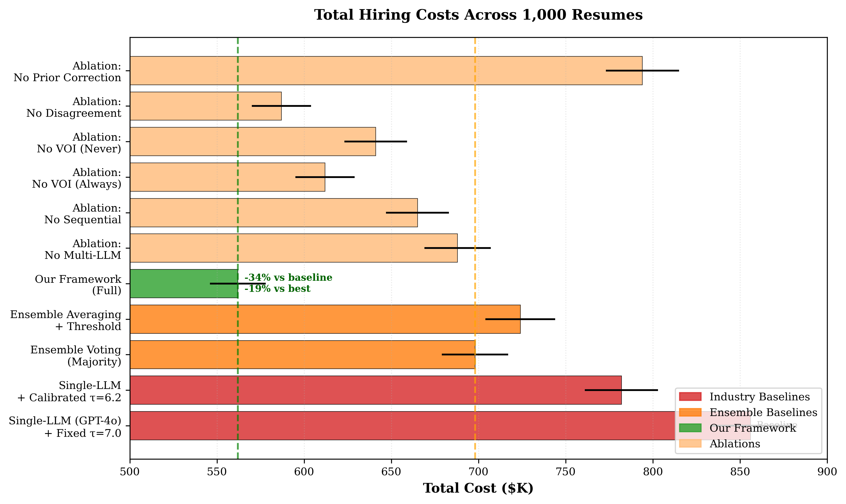Click the Ensemble Averaging + Threshold label
Screen dimensions: 846x504
pos(66,320)
